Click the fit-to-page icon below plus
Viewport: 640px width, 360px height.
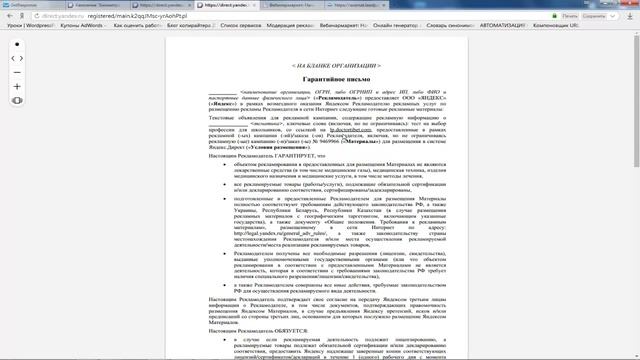(x=17, y=100)
